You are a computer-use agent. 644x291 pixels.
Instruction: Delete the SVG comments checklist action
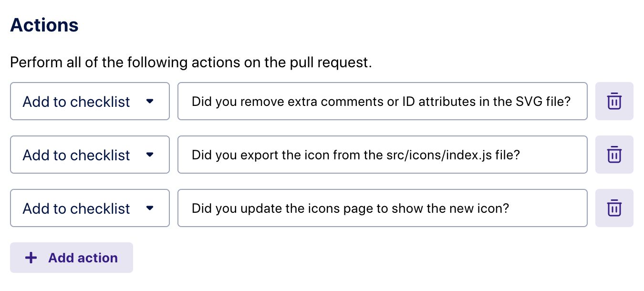click(614, 101)
